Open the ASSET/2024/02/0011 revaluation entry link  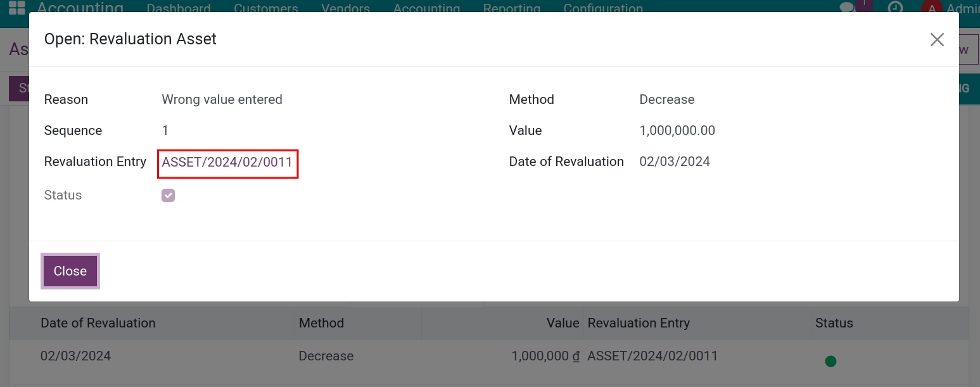pos(227,162)
